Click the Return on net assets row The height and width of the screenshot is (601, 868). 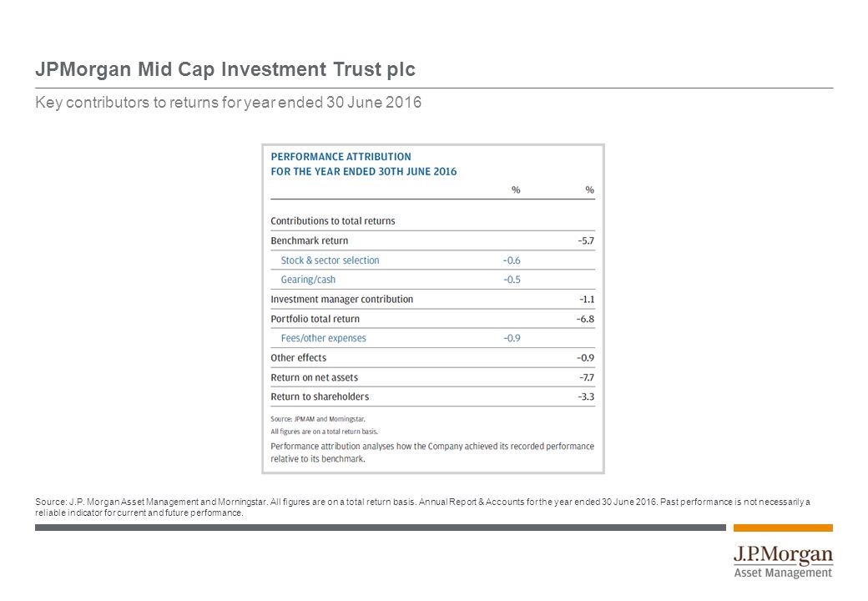tap(432, 377)
